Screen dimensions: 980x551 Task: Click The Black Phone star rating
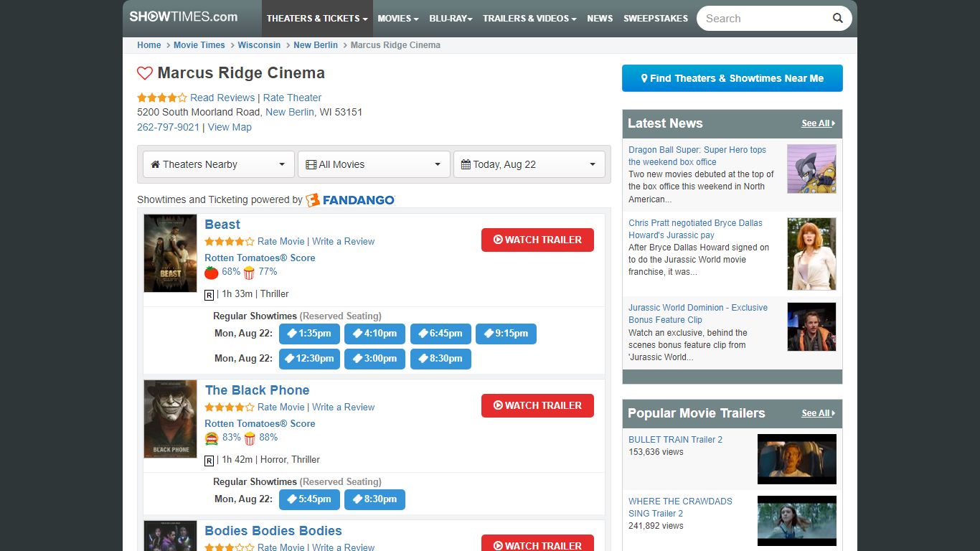(x=230, y=408)
